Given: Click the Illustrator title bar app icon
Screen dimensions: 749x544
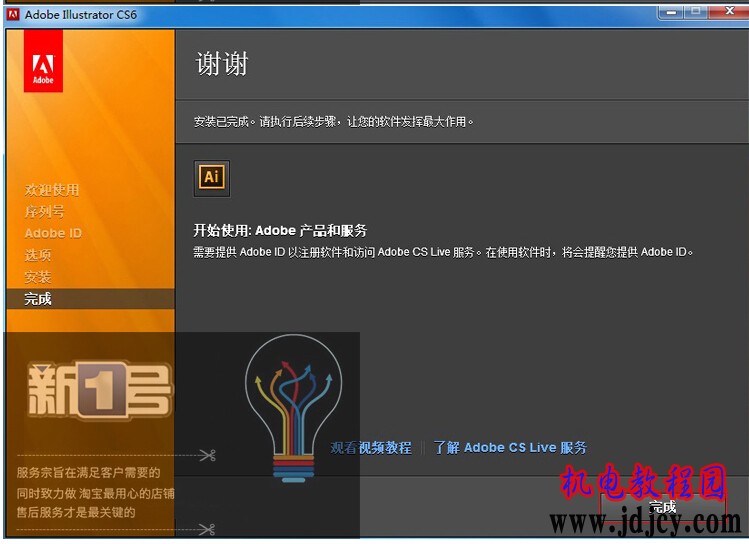Looking at the screenshot, I should click(x=13, y=14).
